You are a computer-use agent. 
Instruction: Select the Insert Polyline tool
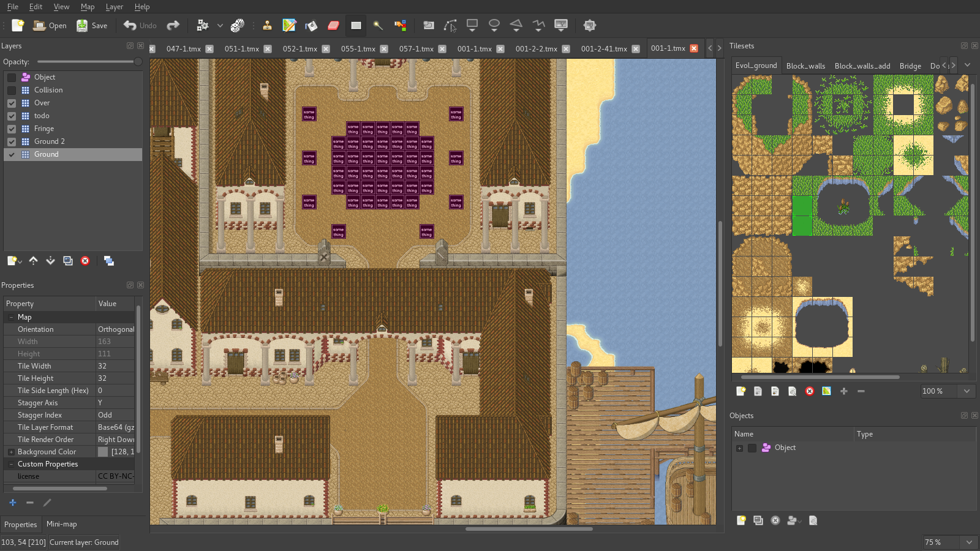538,25
